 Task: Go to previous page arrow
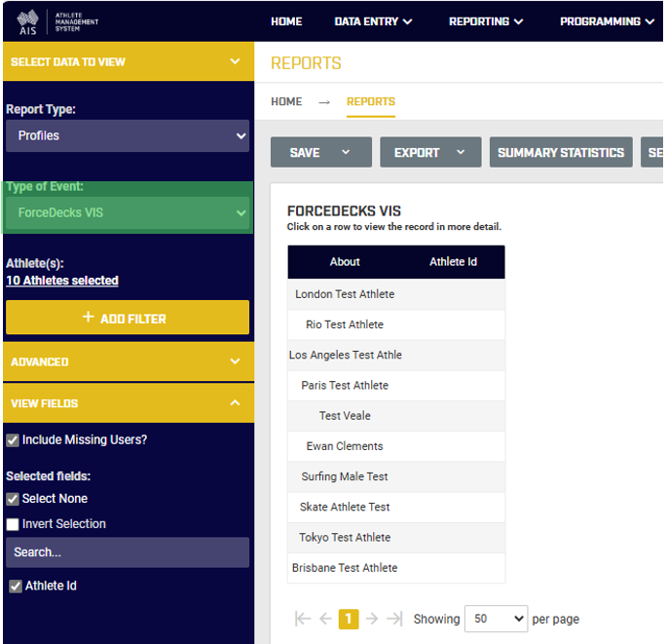pyautogui.click(x=325, y=619)
